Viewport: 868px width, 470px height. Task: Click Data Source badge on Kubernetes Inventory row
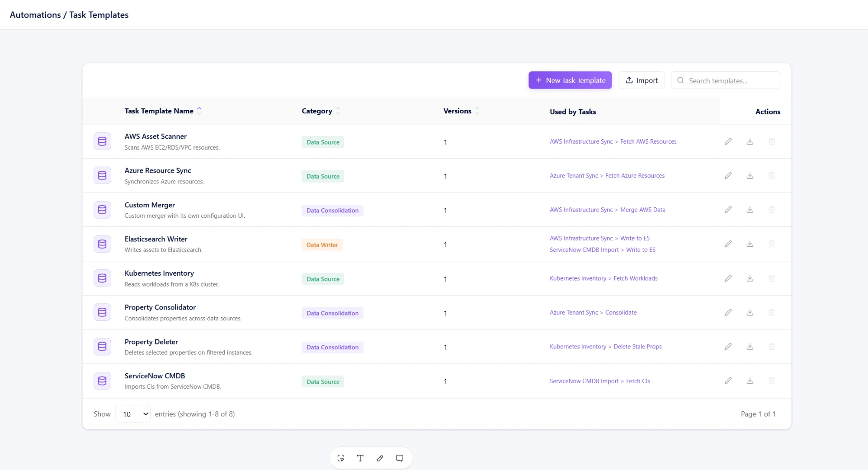[323, 279]
